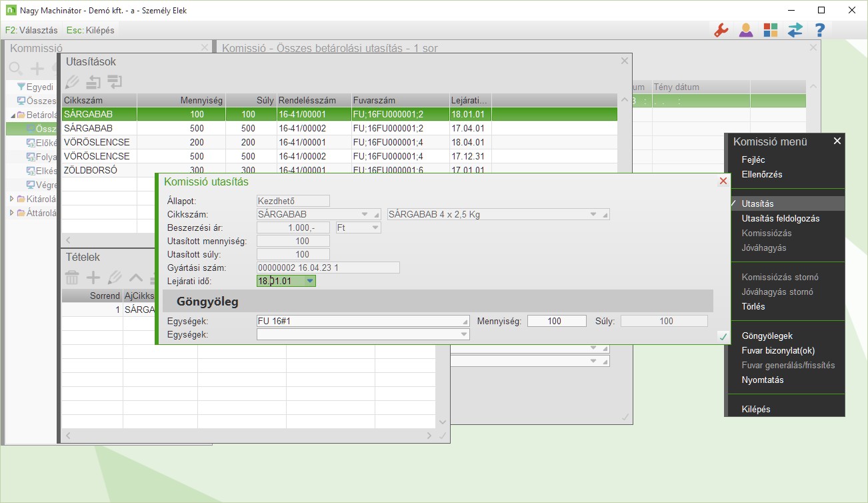
Task: Click the plus add icon in Tételek
Action: coord(93,278)
